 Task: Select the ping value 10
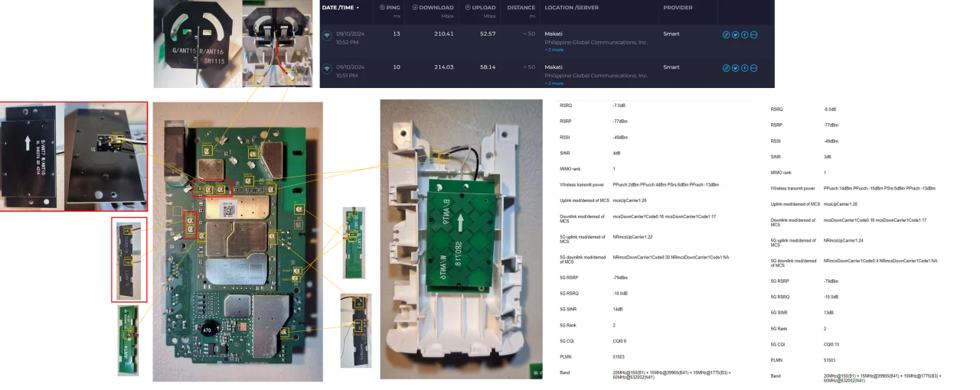point(397,67)
